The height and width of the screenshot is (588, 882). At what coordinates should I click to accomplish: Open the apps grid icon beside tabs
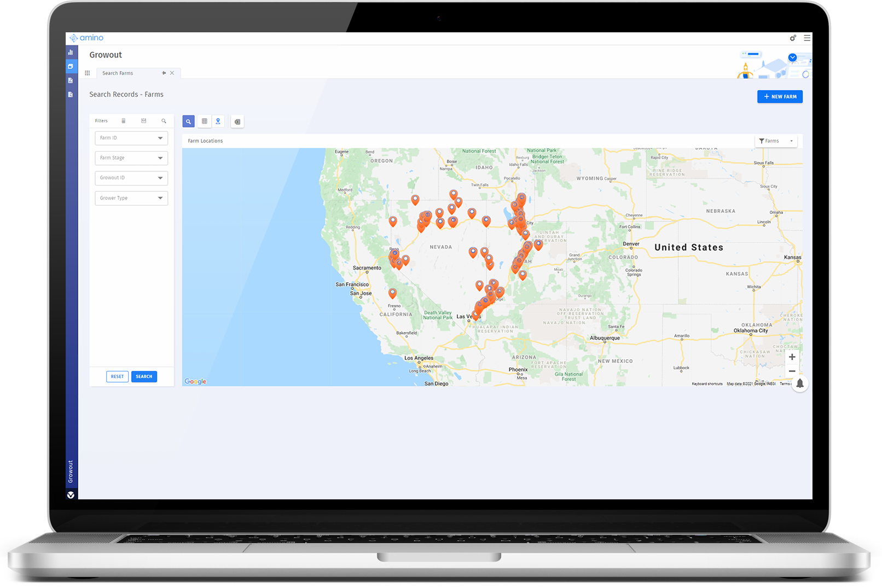[x=88, y=73]
